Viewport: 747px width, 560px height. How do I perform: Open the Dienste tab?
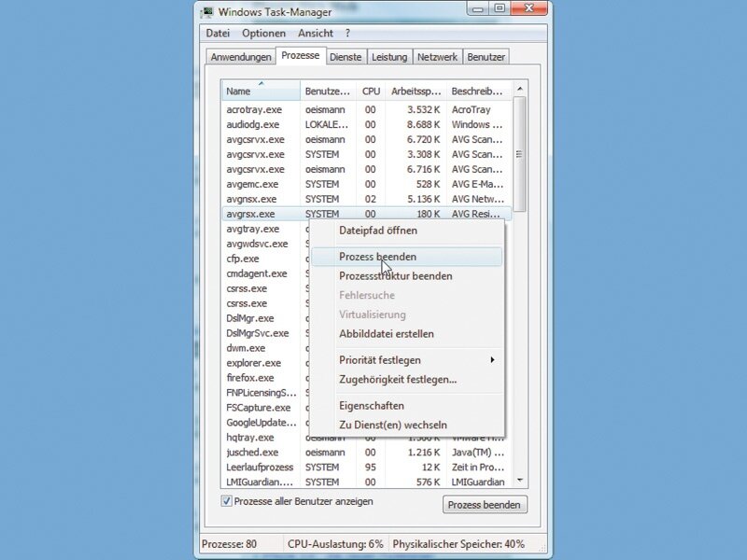345,57
